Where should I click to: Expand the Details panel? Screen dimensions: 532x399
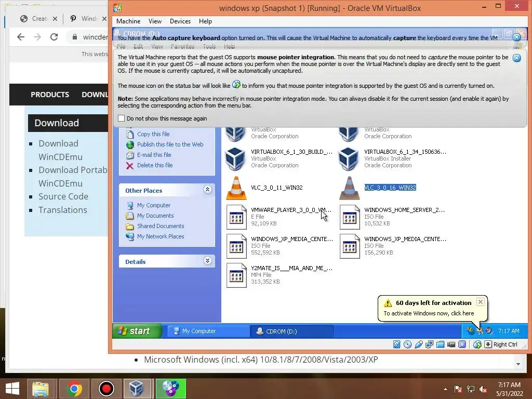[x=208, y=261]
